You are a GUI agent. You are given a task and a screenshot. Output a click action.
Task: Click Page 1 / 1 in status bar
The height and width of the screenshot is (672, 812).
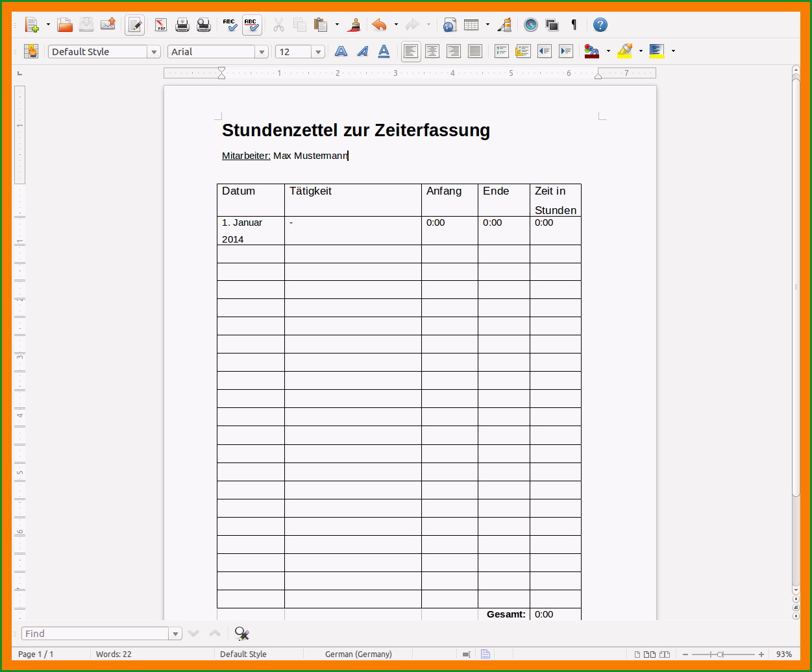coord(36,654)
